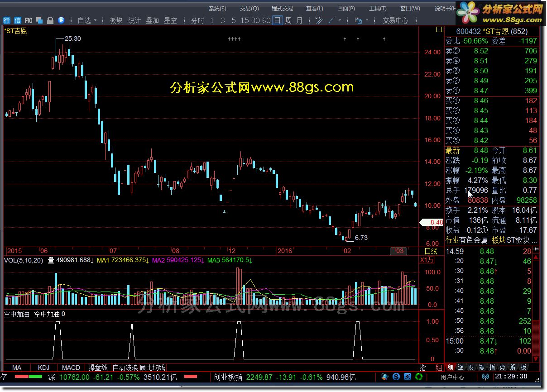Click the green circular refresh status icon
Image resolution: width=547 pixels, height=392 pixels.
pos(419,377)
